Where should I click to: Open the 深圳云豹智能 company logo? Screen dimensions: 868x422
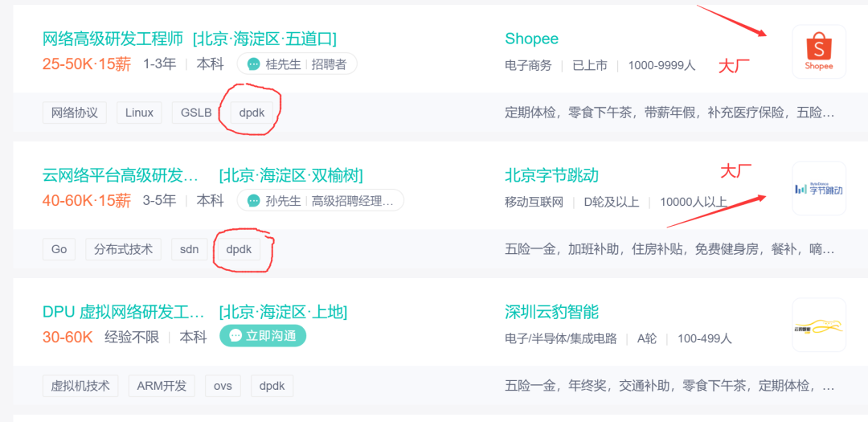coord(818,325)
